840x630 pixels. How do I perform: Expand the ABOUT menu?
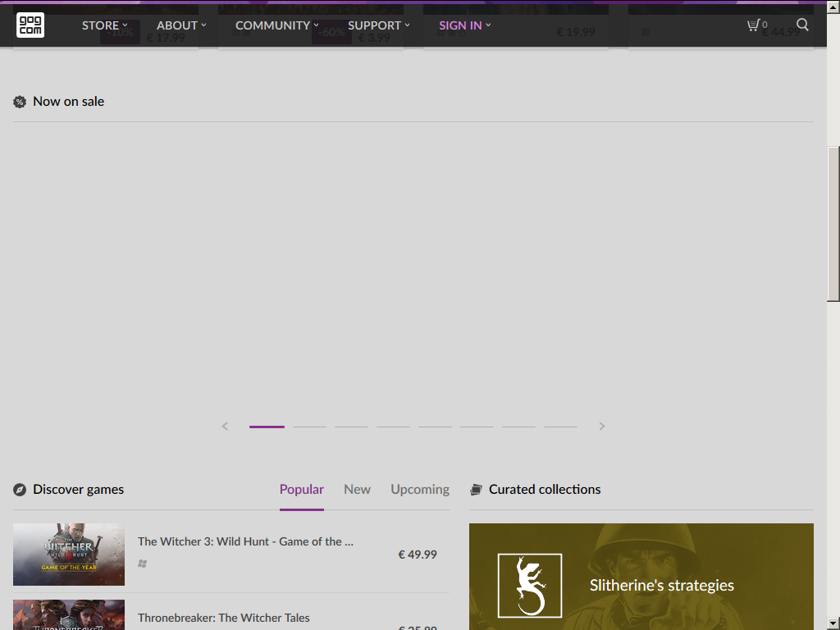pos(181,25)
